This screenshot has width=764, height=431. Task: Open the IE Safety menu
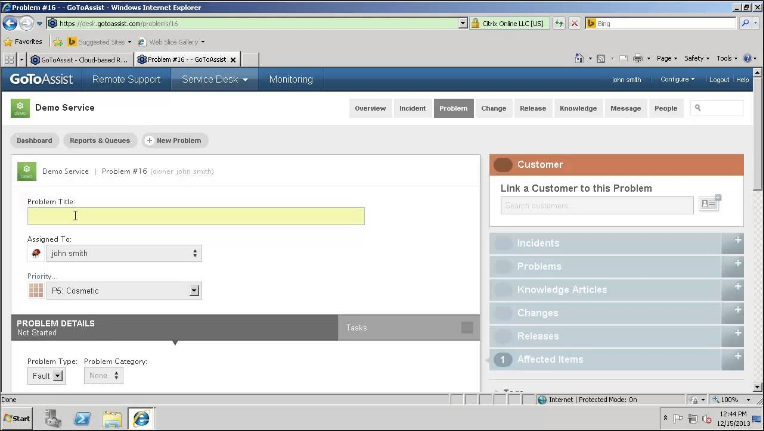click(x=696, y=58)
